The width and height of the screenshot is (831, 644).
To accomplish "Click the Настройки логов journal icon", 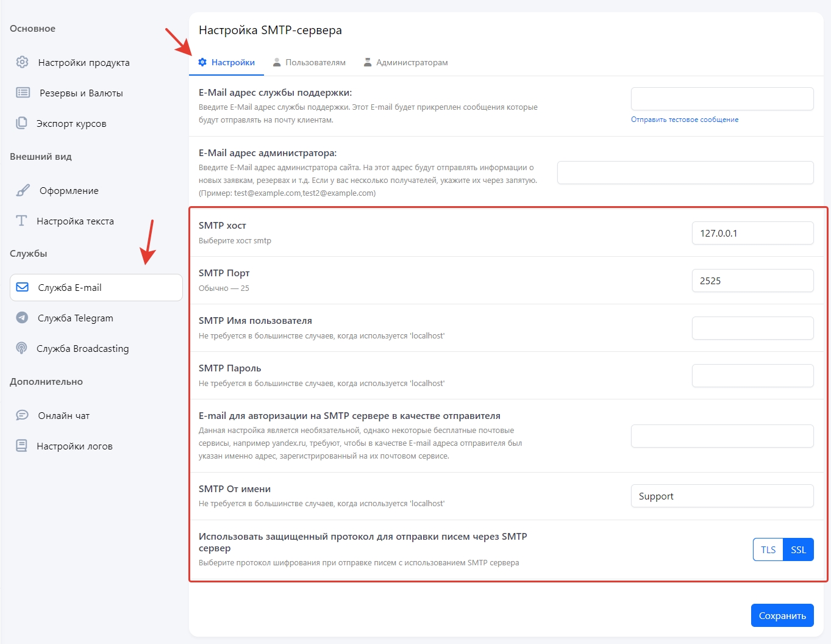I will click(x=22, y=446).
